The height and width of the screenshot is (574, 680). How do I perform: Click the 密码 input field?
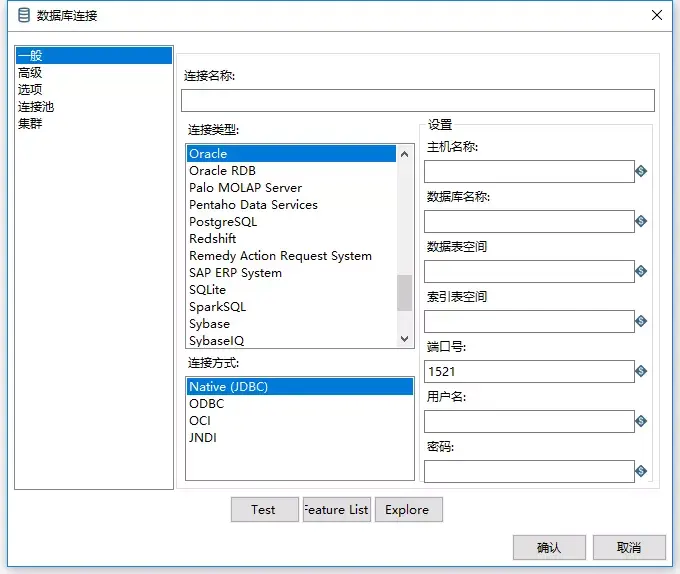point(529,471)
